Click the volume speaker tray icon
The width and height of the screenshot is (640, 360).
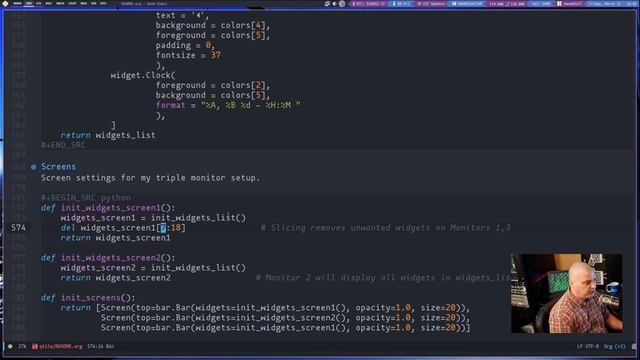point(334,4)
